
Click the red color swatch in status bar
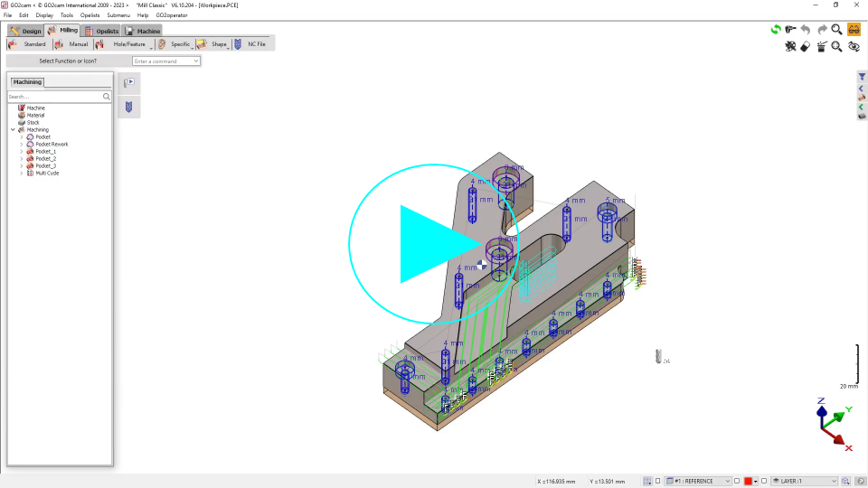pos(750,481)
